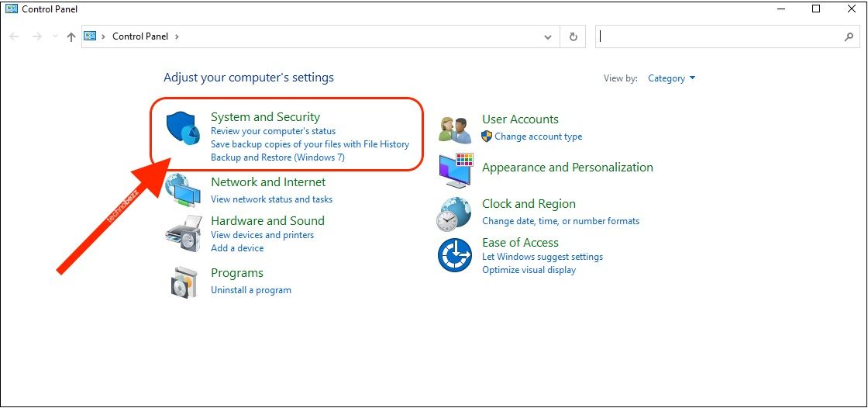Click Optimize visual display

point(529,270)
